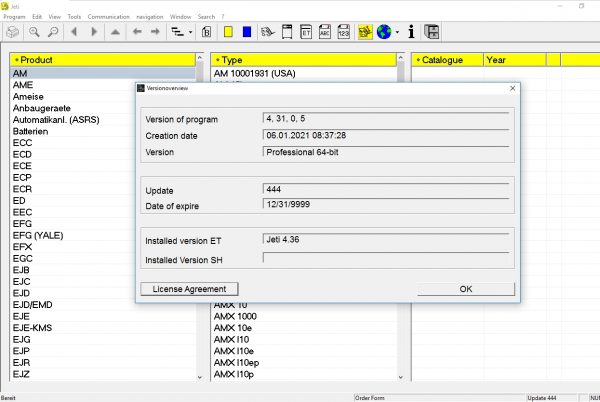Click the Year column header
Screen dimensions: 600x402
coord(515,60)
